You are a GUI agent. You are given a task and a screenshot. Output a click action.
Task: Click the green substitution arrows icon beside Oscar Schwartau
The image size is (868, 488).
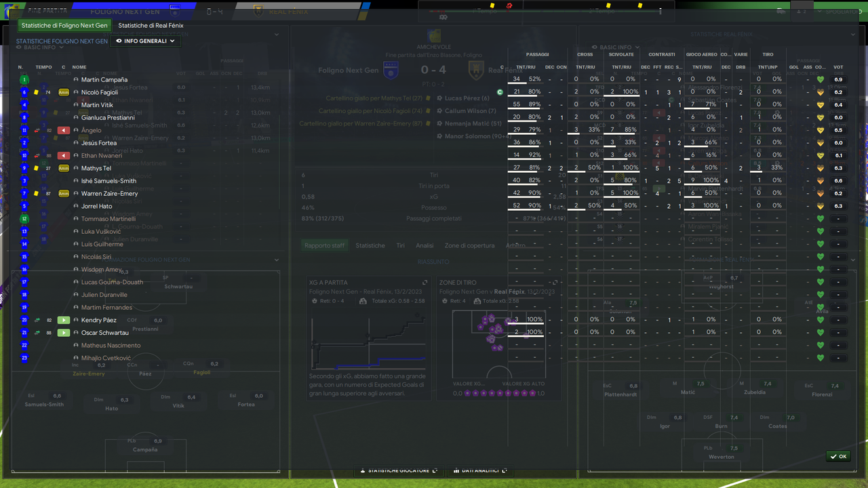click(x=37, y=333)
